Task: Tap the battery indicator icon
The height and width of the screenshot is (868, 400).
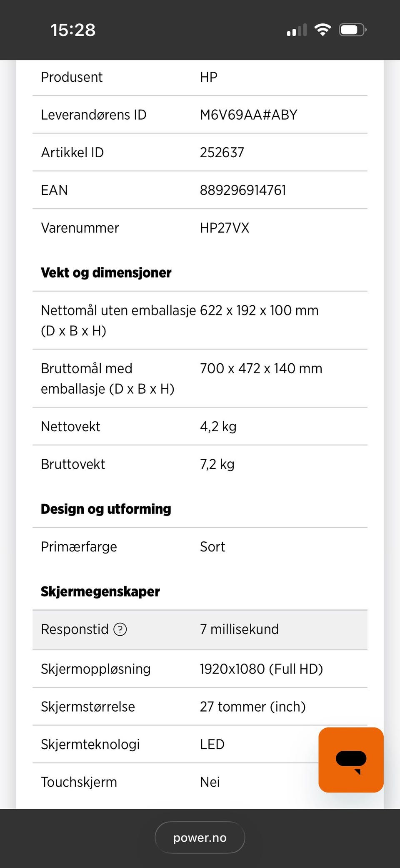Action: tap(352, 30)
